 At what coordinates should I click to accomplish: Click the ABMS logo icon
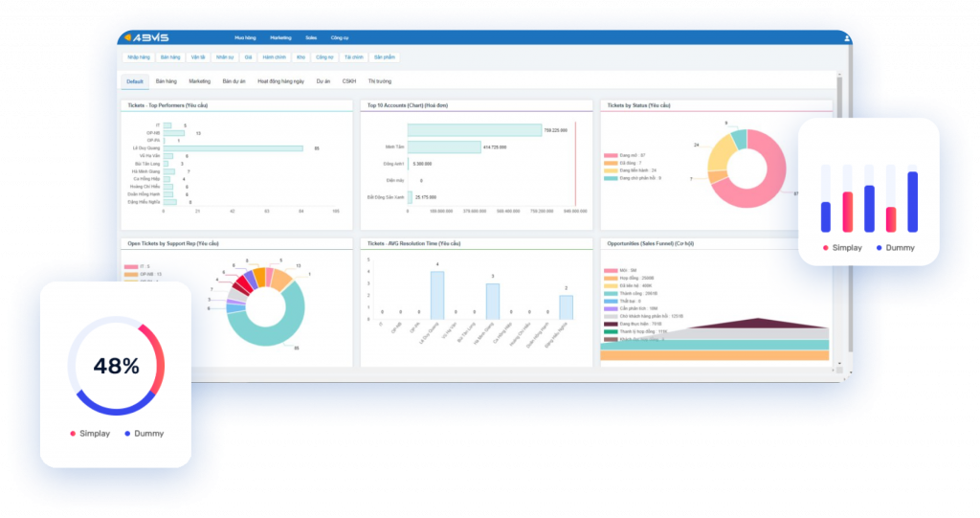point(128,37)
